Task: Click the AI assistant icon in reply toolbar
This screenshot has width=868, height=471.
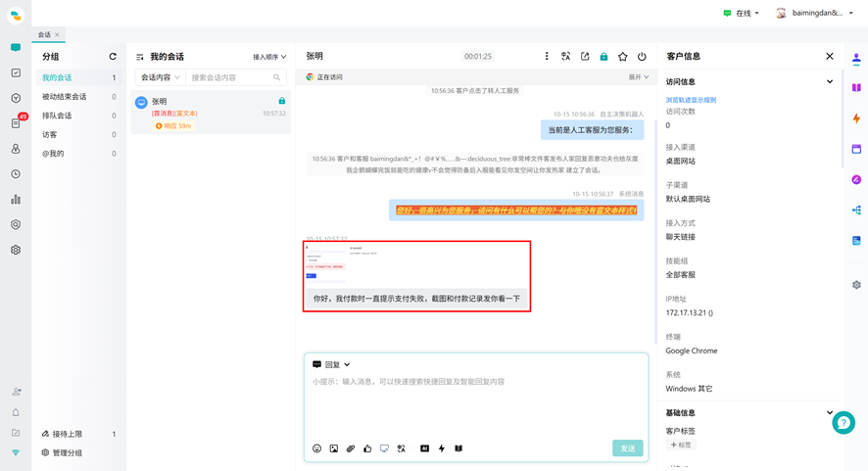Action: (424, 448)
